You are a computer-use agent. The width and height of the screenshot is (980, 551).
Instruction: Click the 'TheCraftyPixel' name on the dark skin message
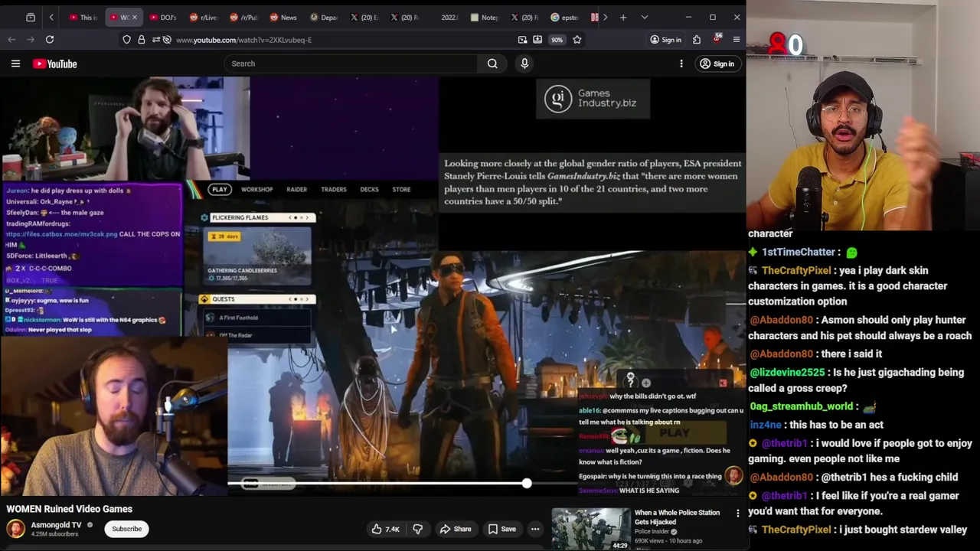click(x=796, y=270)
